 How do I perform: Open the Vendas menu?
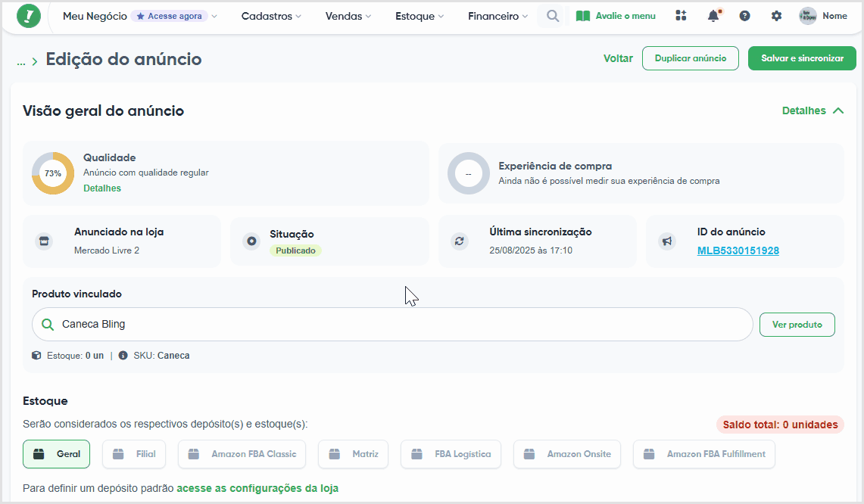click(x=348, y=16)
